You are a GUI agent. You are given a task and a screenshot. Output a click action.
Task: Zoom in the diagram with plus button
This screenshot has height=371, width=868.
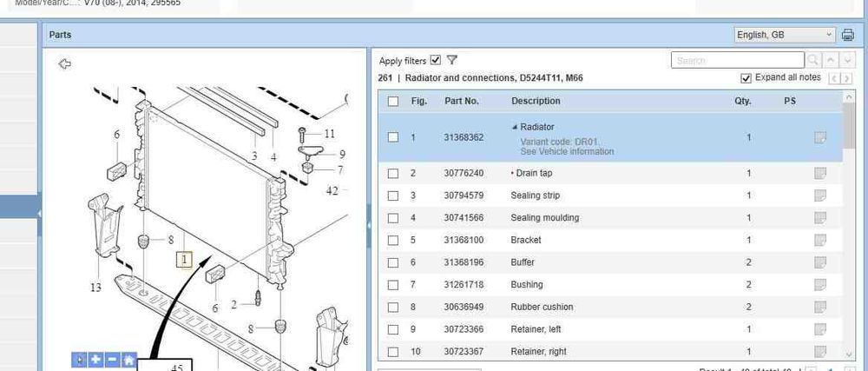(x=95, y=360)
